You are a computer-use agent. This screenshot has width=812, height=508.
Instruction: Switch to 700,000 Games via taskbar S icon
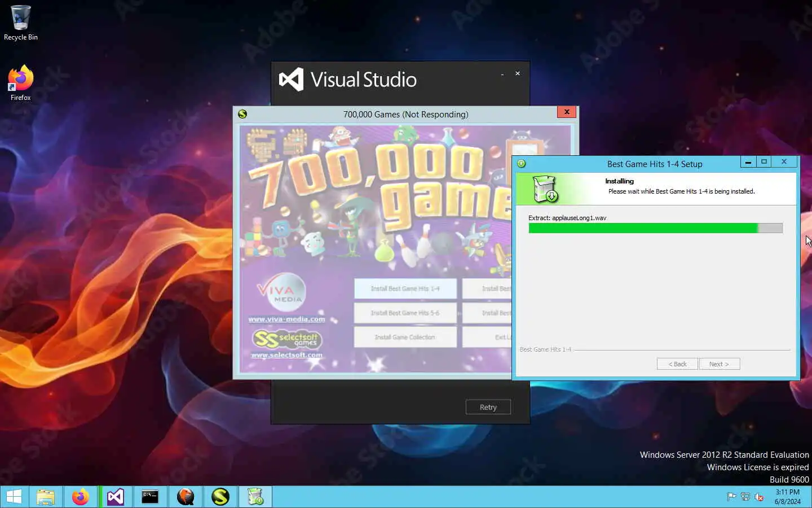(220, 497)
